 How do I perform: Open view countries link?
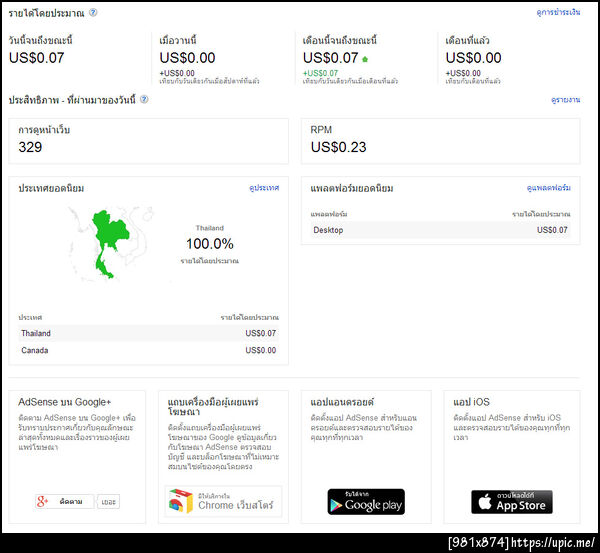[264, 188]
